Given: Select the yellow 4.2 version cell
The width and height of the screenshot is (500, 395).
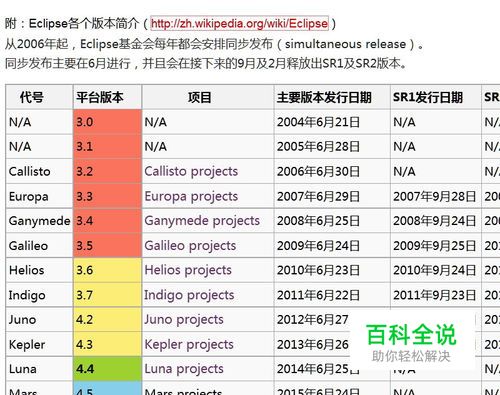Looking at the screenshot, I should (107, 320).
